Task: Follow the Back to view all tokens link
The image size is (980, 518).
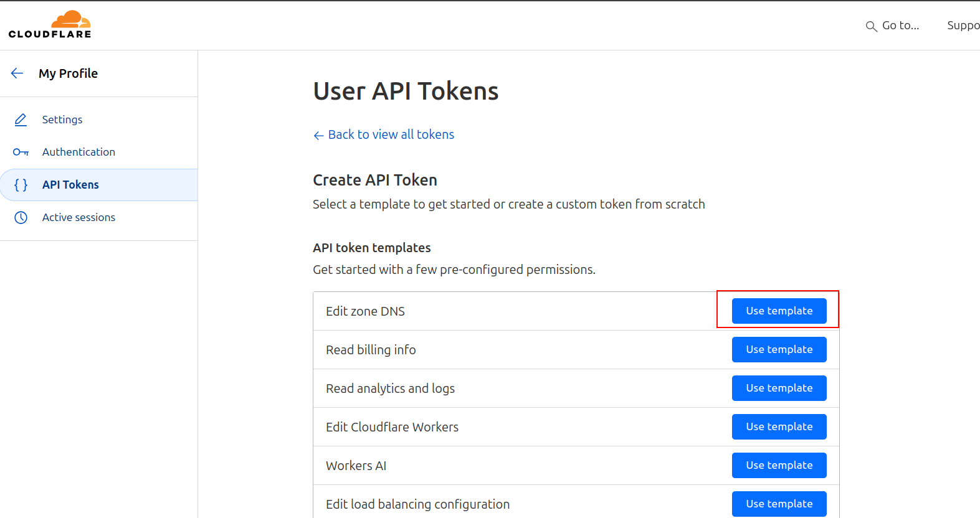Action: [x=391, y=134]
